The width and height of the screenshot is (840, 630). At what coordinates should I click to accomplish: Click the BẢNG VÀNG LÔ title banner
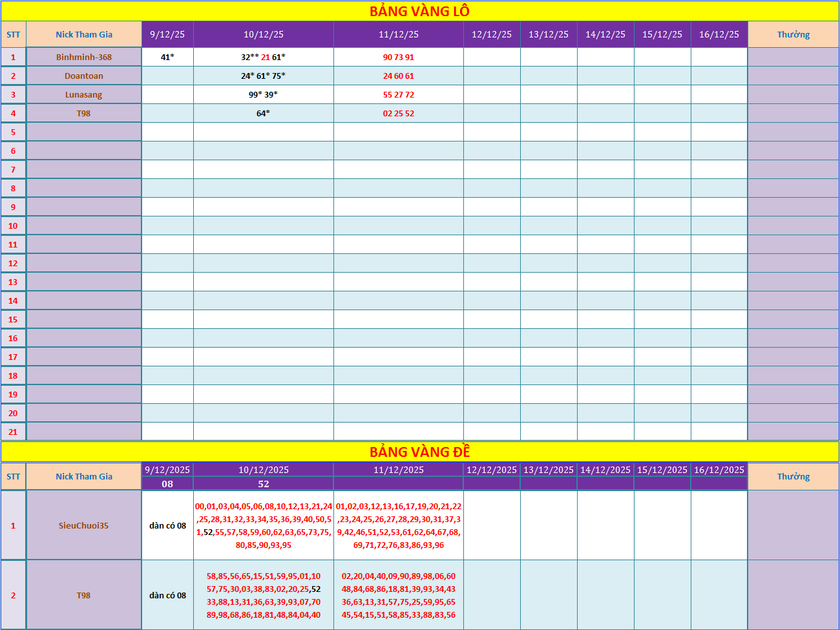419,11
